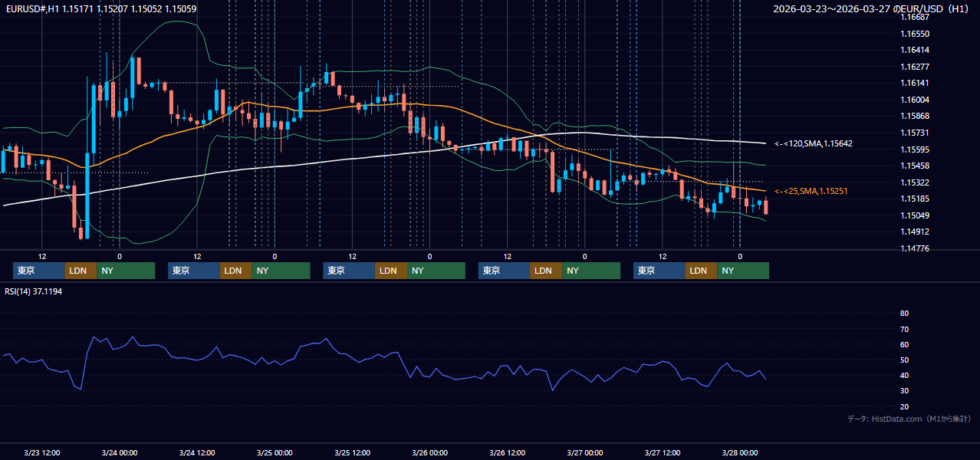
Task: Click the 1.16004 price axis label
Action: [915, 100]
